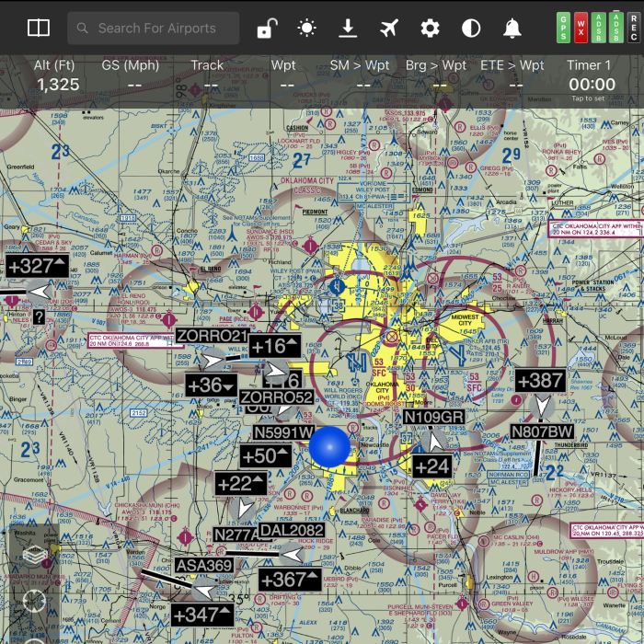Tap the OKLAHOMA CITY CLASS C label

307,185
